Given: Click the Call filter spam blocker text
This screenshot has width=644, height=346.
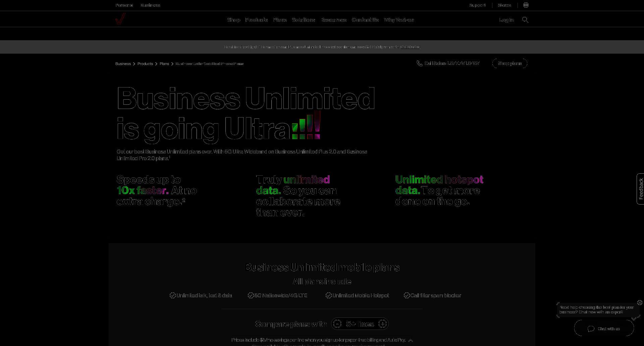Looking at the screenshot, I should coord(436,295).
